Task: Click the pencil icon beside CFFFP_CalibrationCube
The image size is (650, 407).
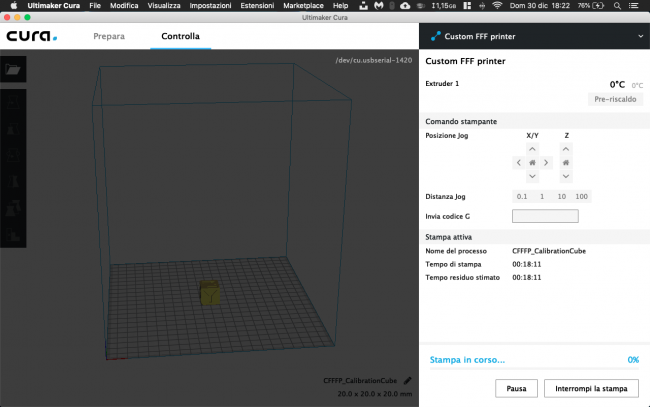Action: point(407,381)
